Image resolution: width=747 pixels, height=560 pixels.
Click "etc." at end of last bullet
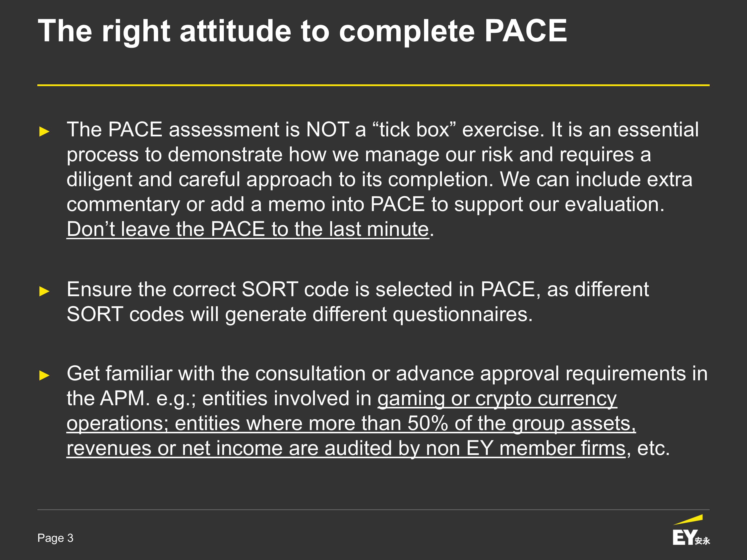(653, 448)
